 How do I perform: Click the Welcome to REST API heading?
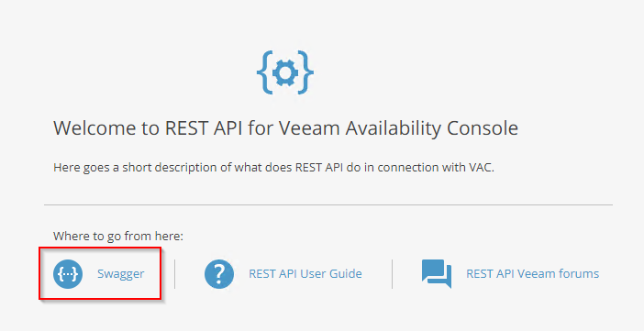click(x=286, y=128)
